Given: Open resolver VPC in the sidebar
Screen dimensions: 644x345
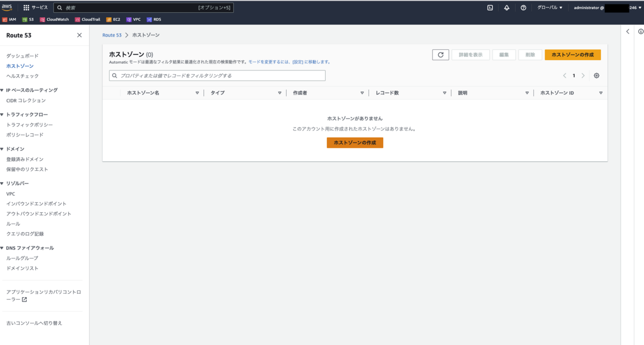Looking at the screenshot, I should [11, 194].
